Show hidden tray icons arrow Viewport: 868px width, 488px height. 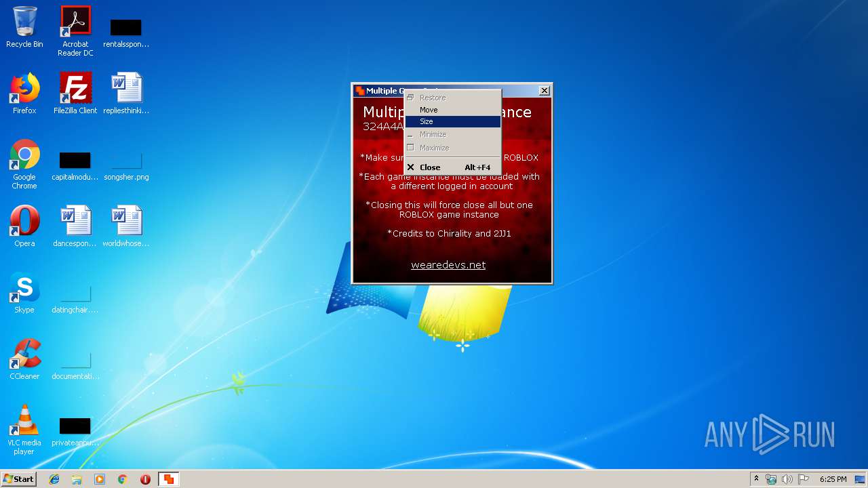tap(756, 479)
